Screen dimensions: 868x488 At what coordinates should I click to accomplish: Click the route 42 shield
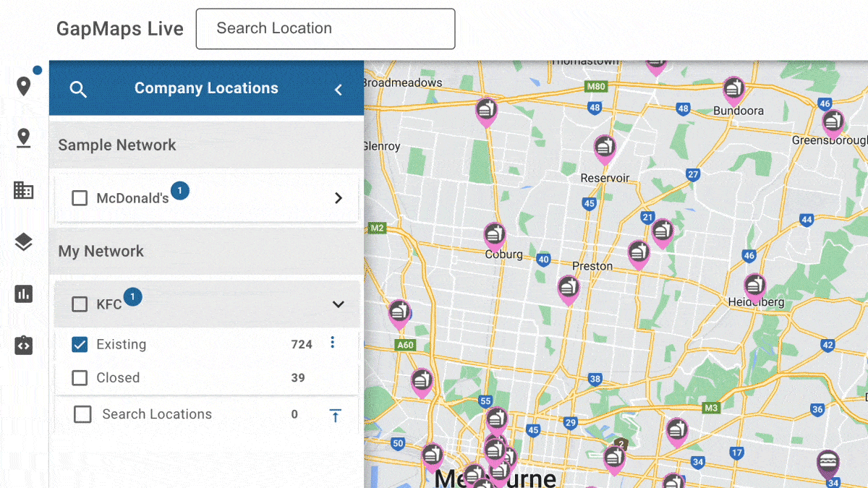tap(828, 345)
